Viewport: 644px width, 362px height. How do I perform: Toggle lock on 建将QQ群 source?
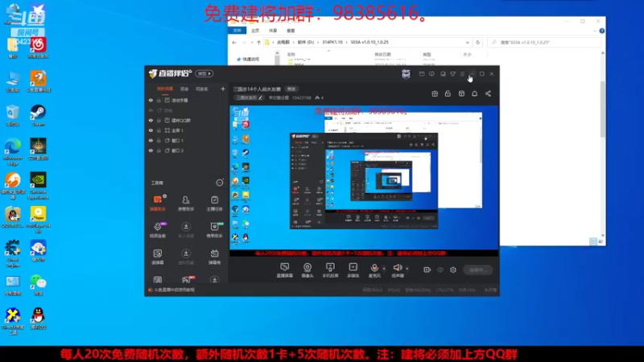tap(159, 120)
